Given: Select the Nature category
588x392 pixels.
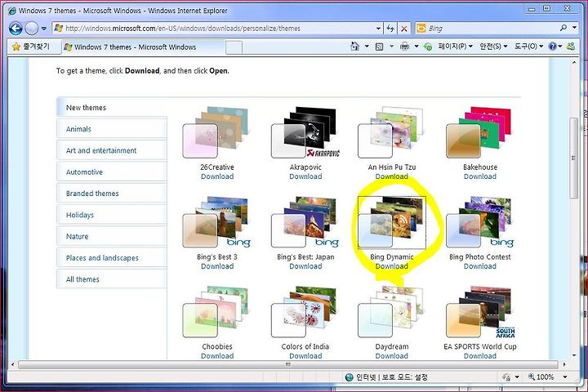Looking at the screenshot, I should coord(112,236).
